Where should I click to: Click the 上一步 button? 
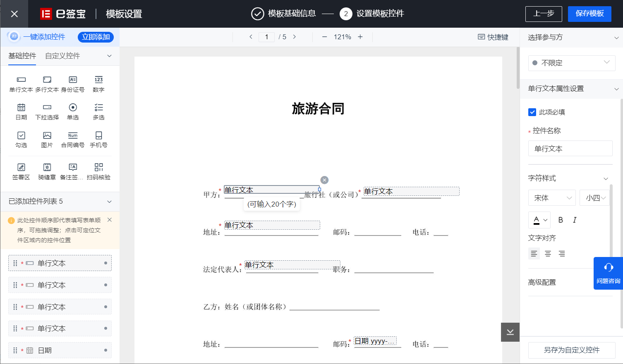(x=544, y=14)
